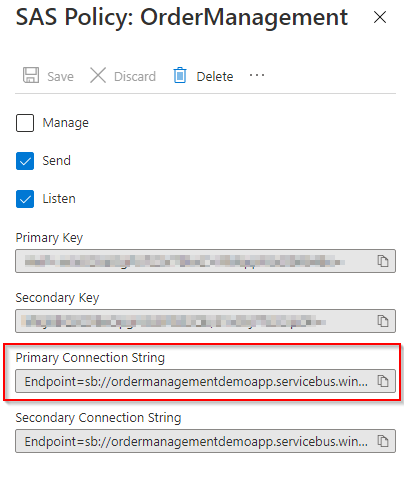The image size is (404, 481).
Task: Click the Delete button label
Action: coord(215,77)
